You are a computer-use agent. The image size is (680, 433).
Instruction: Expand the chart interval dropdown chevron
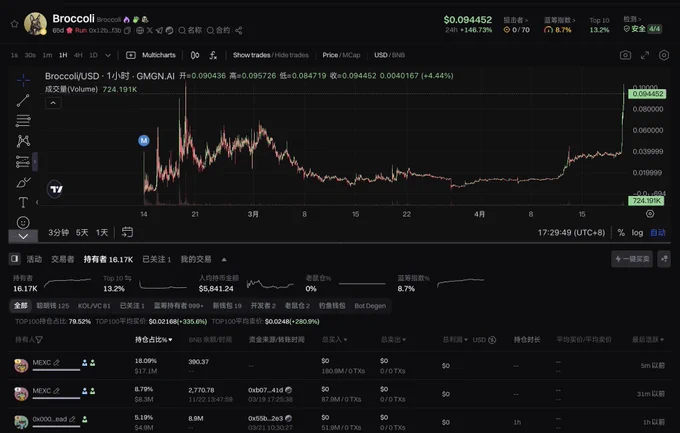click(108, 55)
